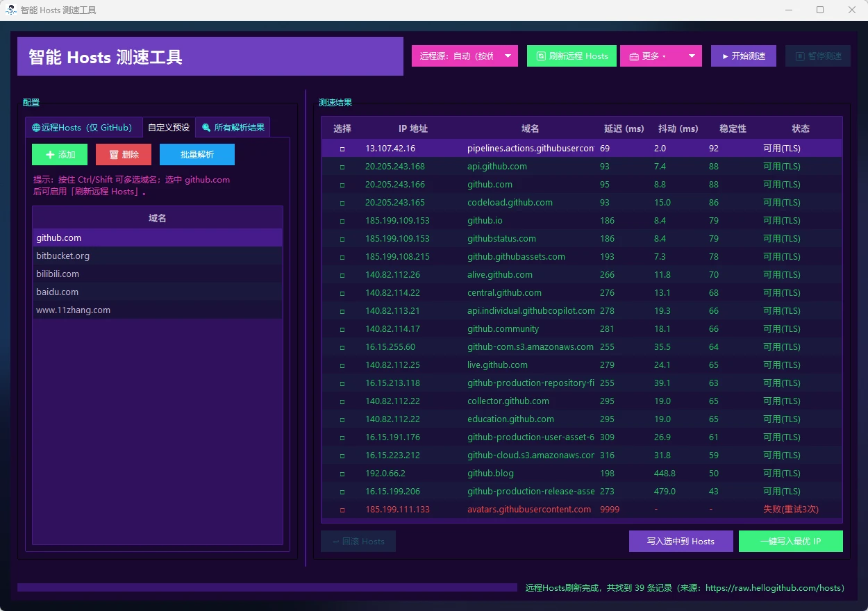
Task: Select baidu.com in the domain list
Action: 158,292
